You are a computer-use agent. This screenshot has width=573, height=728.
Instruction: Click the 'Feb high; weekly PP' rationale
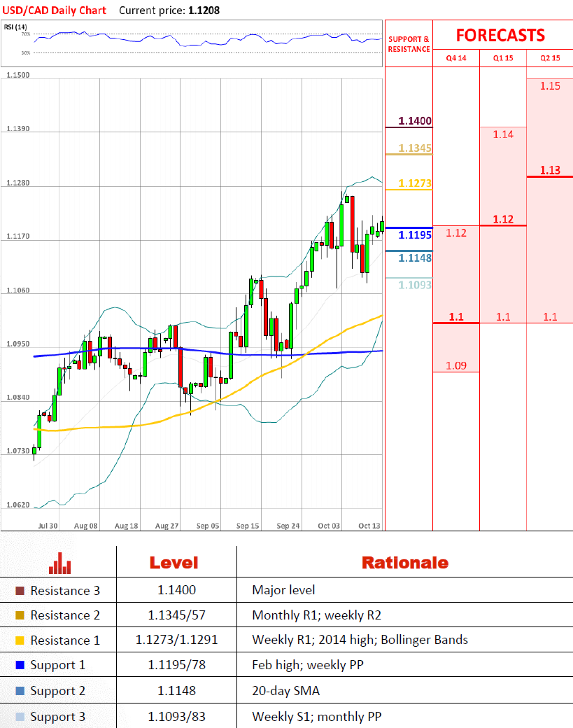tap(308, 665)
